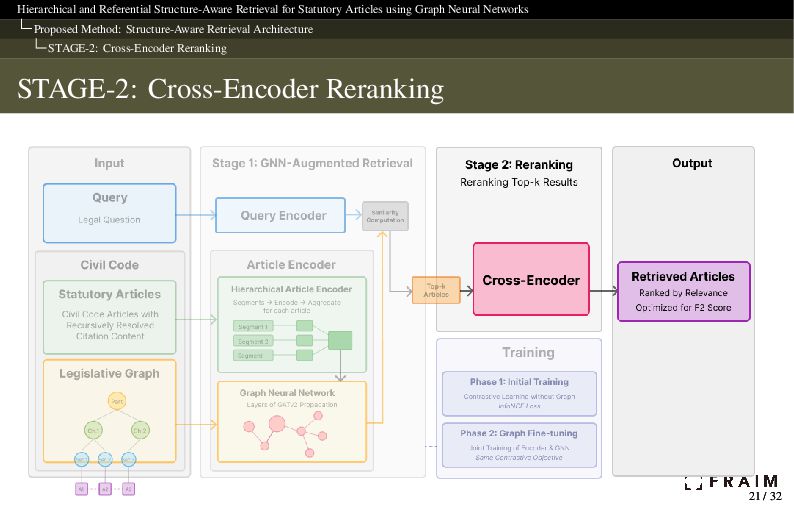The image size is (794, 510).
Task: Click the 'Legislative Graph' heading
Action: point(109,374)
